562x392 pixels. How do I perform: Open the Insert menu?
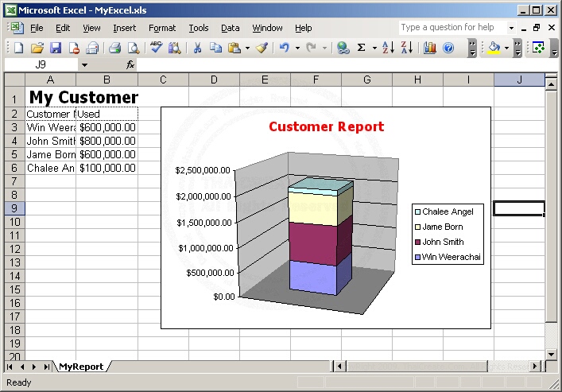124,28
